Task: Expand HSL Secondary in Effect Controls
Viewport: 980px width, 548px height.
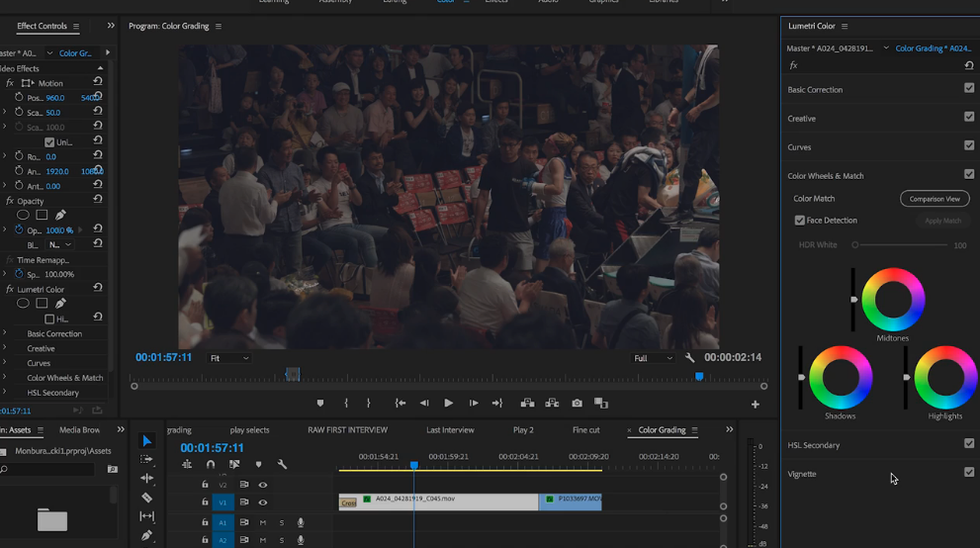Action: (4, 393)
